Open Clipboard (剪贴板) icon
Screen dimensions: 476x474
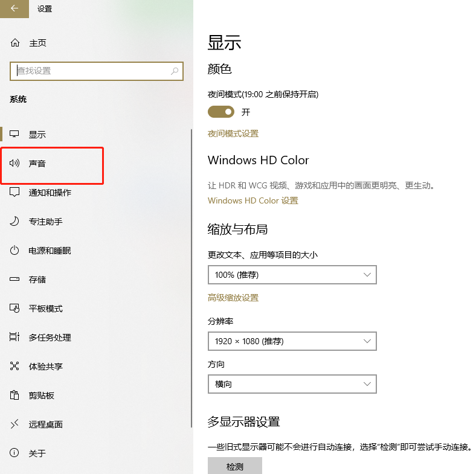(x=15, y=396)
